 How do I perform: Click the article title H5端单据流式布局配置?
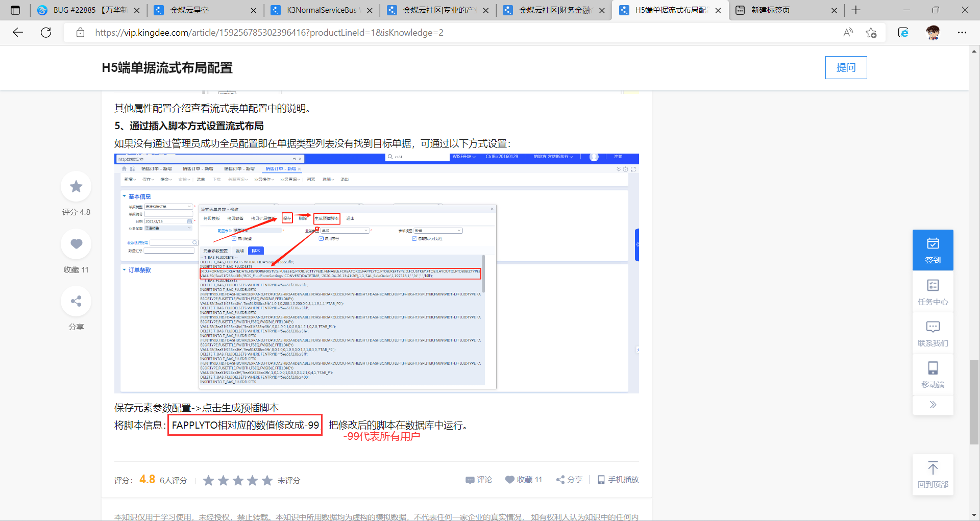coord(167,68)
